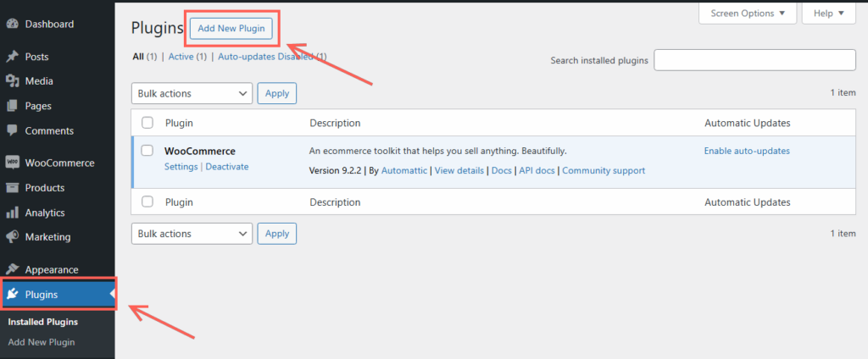868x359 pixels.
Task: Expand the Screen Options panel
Action: point(748,14)
